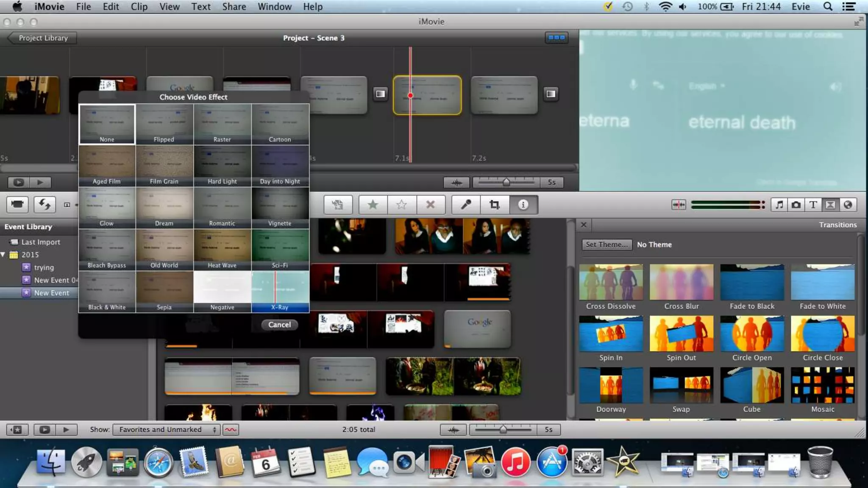Close the Transitions panel
Viewport: 868px width, 488px height.
584,225
